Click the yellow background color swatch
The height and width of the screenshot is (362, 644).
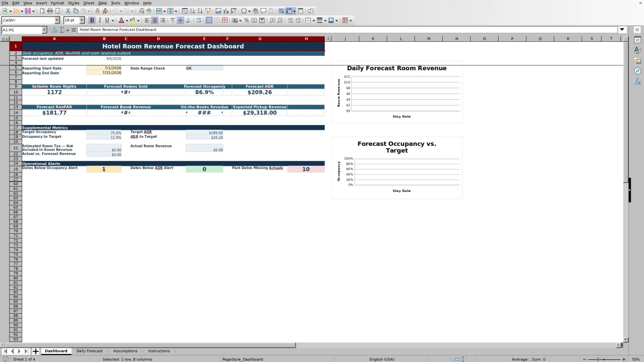tap(134, 20)
